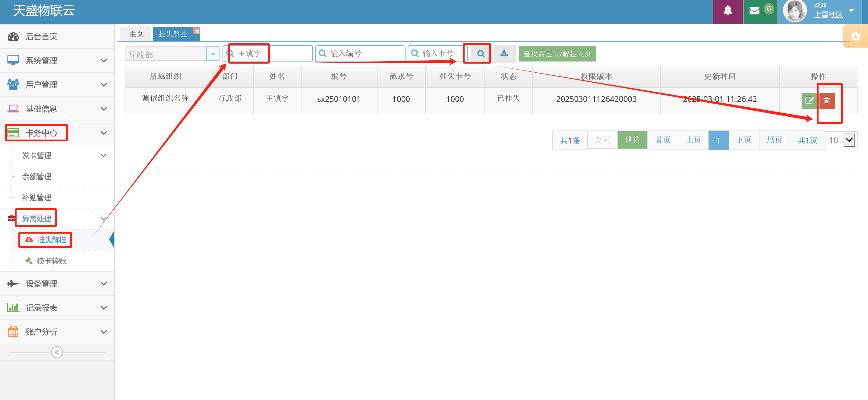This screenshot has height=400, width=868.
Task: Click the 账户分析 calendar icon
Action: tap(13, 332)
